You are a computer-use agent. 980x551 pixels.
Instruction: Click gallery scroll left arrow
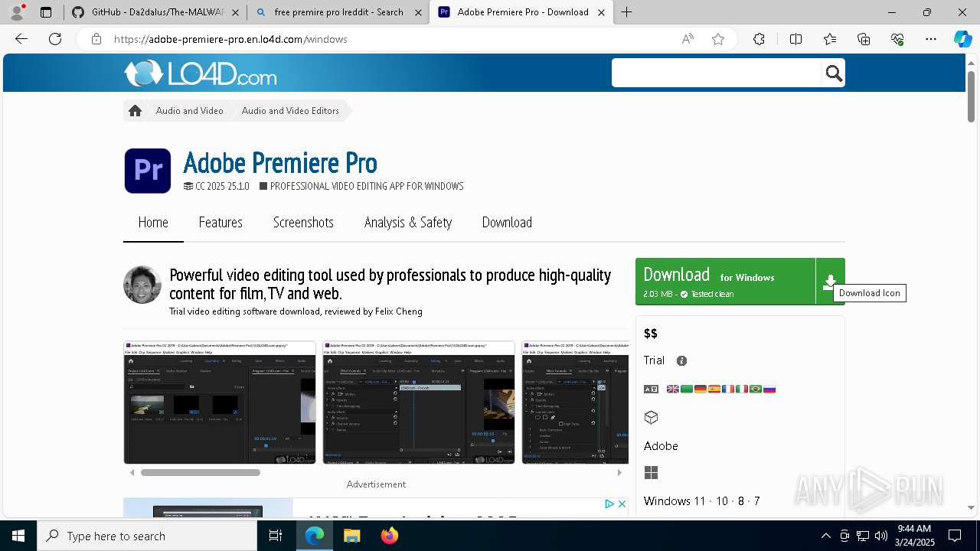pyautogui.click(x=132, y=473)
